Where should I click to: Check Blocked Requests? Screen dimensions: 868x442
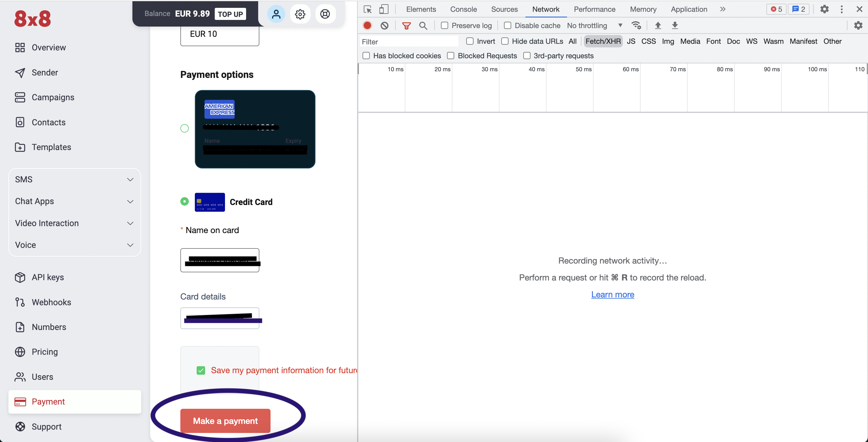451,56
